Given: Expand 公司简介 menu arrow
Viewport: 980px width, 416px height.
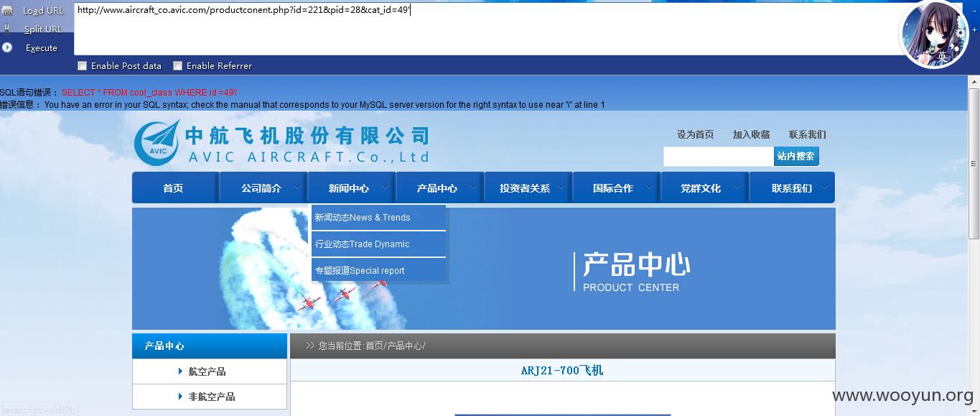Looking at the screenshot, I should (296, 188).
